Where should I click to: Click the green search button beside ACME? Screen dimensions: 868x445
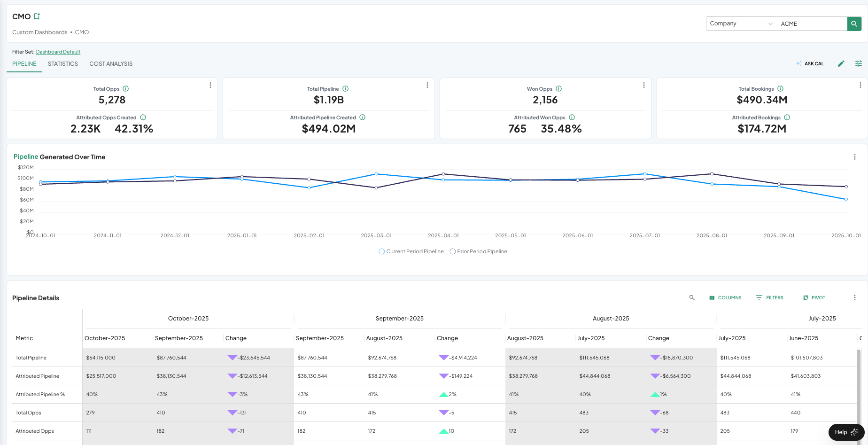click(854, 23)
